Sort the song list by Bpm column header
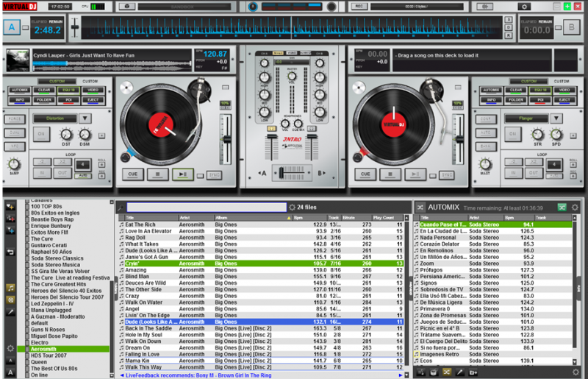 310,218
